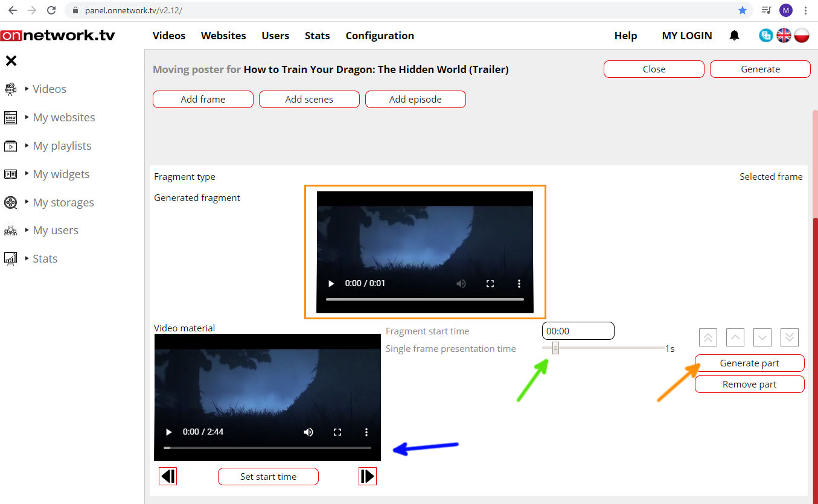Click the Videos sidebar camera icon
818x504 pixels.
coord(10,89)
